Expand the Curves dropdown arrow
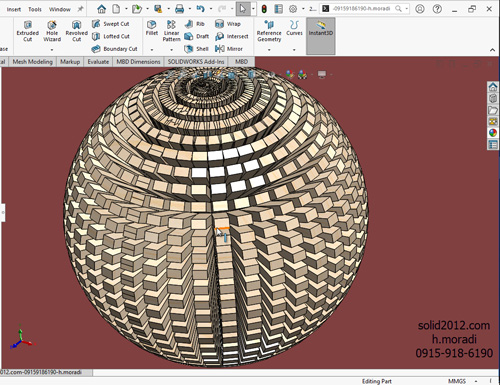This screenshot has height=385, width=500. tap(294, 50)
